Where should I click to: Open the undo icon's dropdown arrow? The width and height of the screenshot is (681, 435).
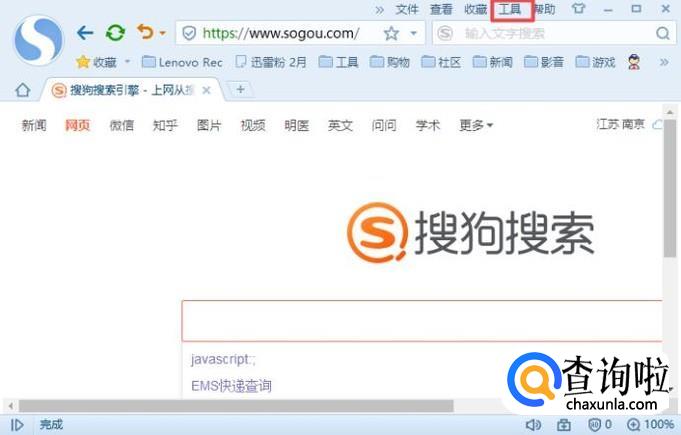pyautogui.click(x=162, y=33)
